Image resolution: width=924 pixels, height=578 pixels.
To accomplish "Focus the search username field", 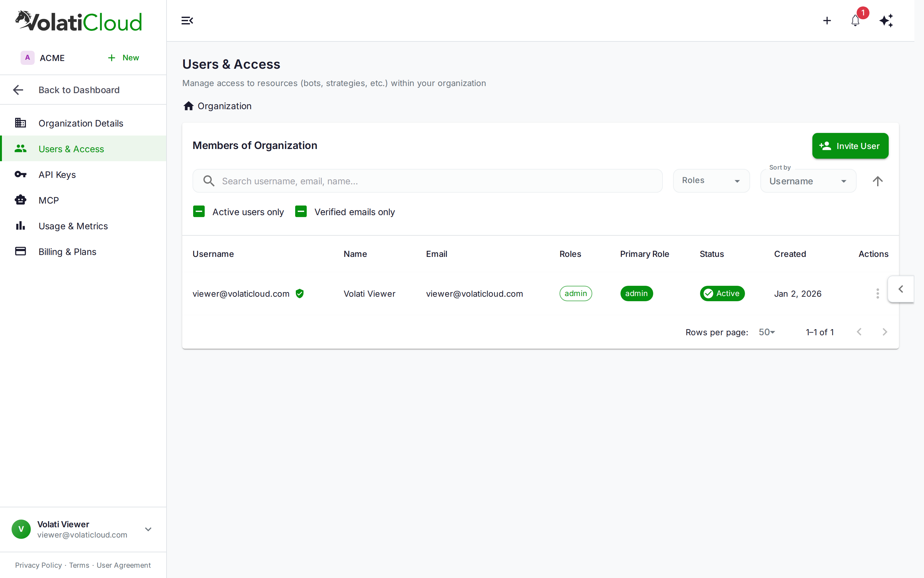I will pos(427,181).
